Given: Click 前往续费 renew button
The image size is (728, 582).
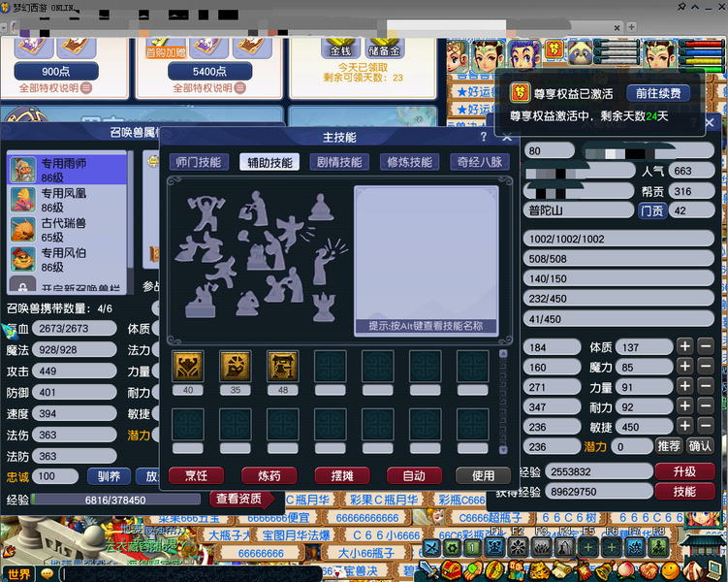Looking at the screenshot, I should tap(658, 93).
